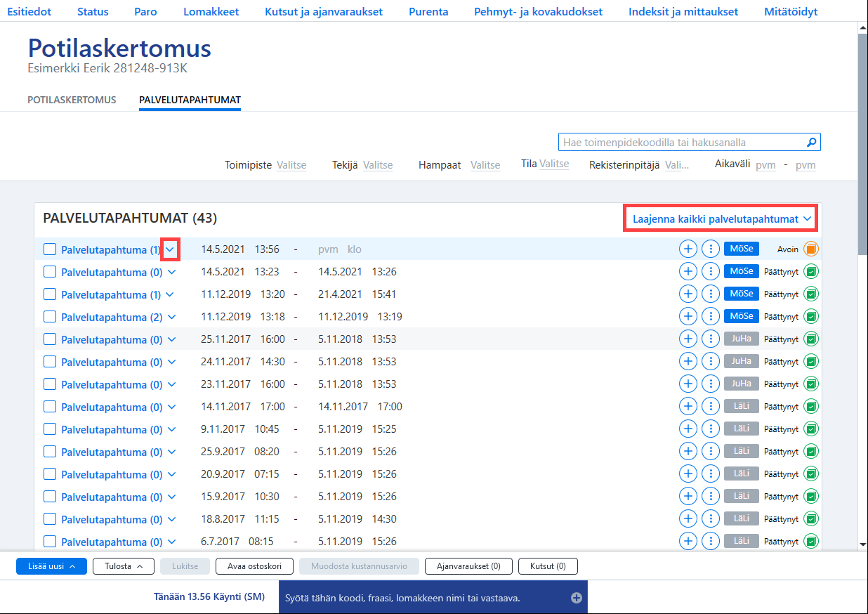Viewport: 868px width, 614px height.
Task: Click the Avaa ostoskori button
Action: point(254,566)
